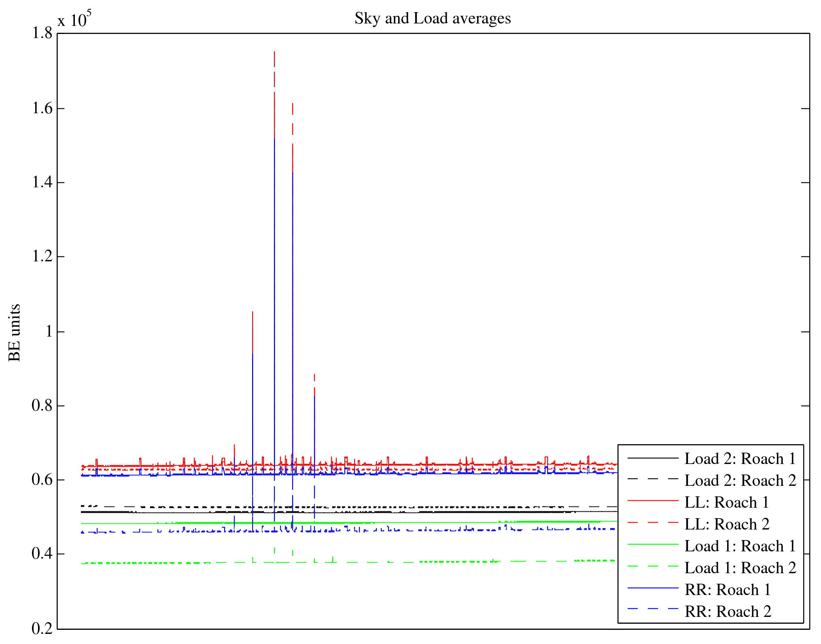
Task: Click the 'x 10^5' axis exponent label
Action: coord(74,19)
